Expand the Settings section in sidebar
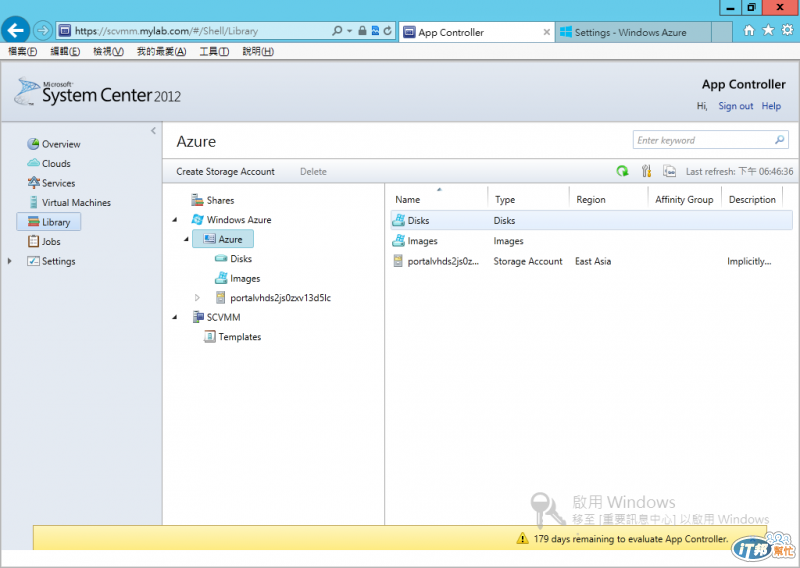800x568 pixels. (10, 261)
